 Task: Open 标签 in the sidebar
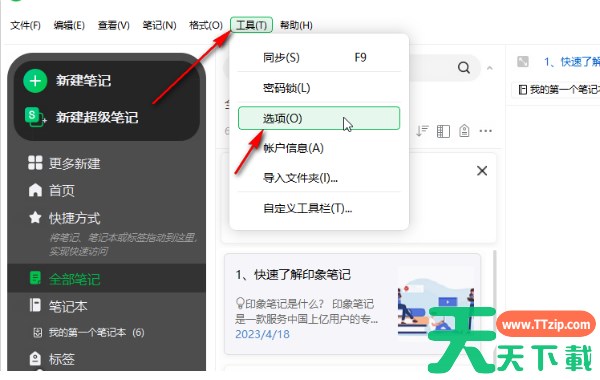point(61,359)
